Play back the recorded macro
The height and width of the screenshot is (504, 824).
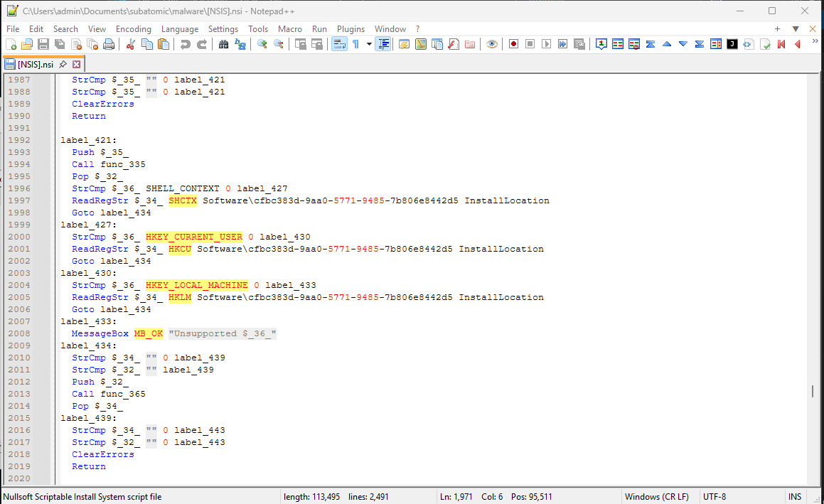[x=546, y=44]
